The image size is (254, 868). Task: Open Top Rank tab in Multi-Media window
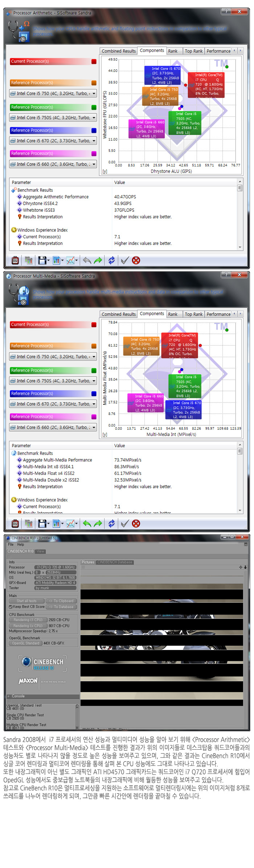(x=193, y=314)
